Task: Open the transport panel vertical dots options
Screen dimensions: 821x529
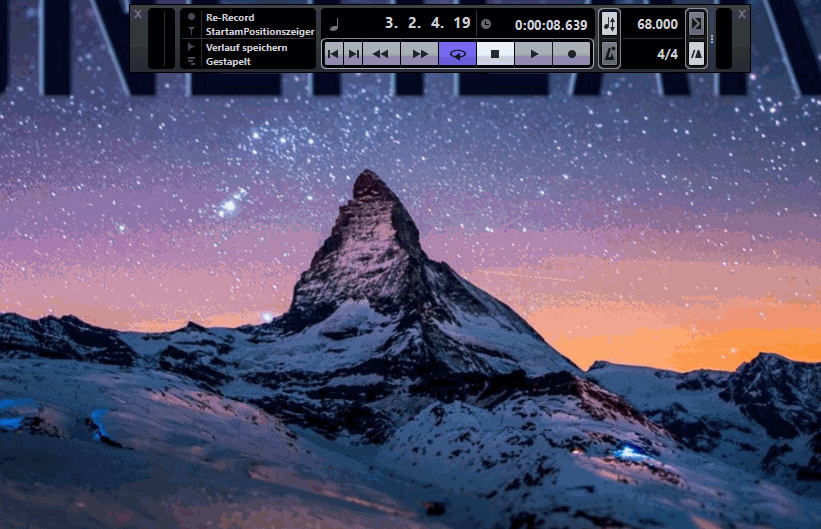Action: click(712, 39)
